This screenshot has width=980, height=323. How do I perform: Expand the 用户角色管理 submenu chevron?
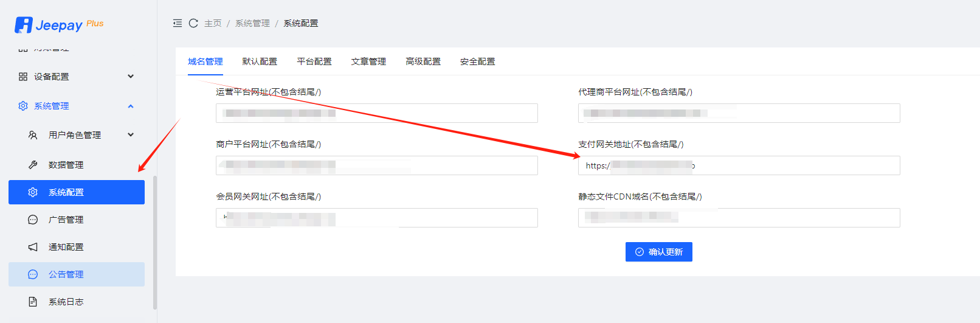131,135
